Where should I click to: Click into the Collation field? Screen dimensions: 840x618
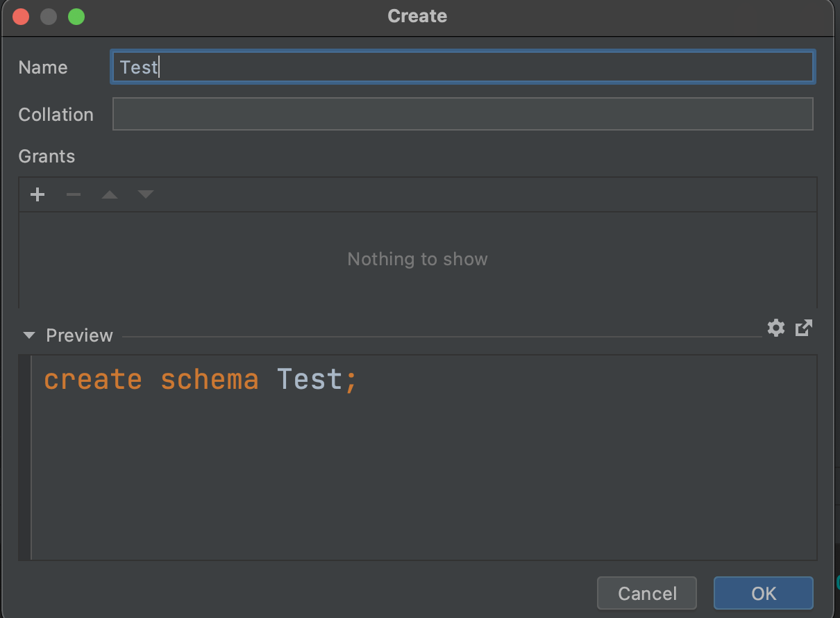point(462,115)
